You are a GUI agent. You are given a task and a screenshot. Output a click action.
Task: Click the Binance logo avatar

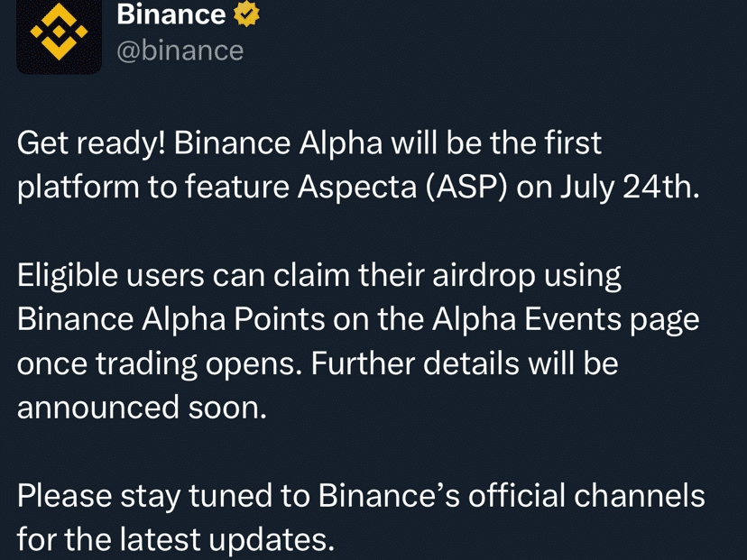click(x=59, y=34)
